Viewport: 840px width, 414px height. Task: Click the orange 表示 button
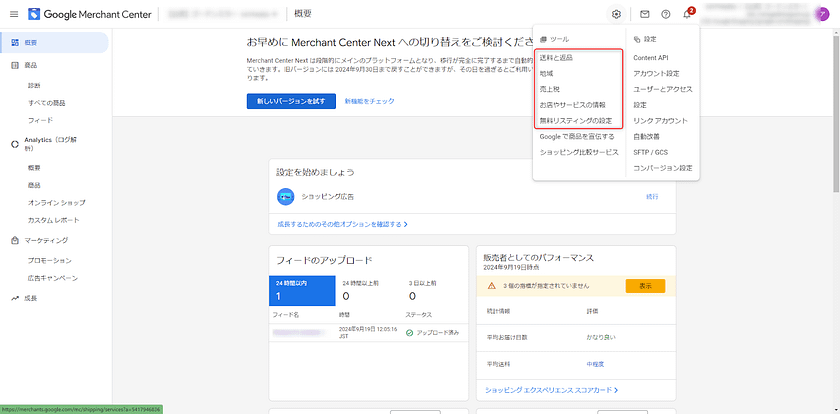click(645, 285)
